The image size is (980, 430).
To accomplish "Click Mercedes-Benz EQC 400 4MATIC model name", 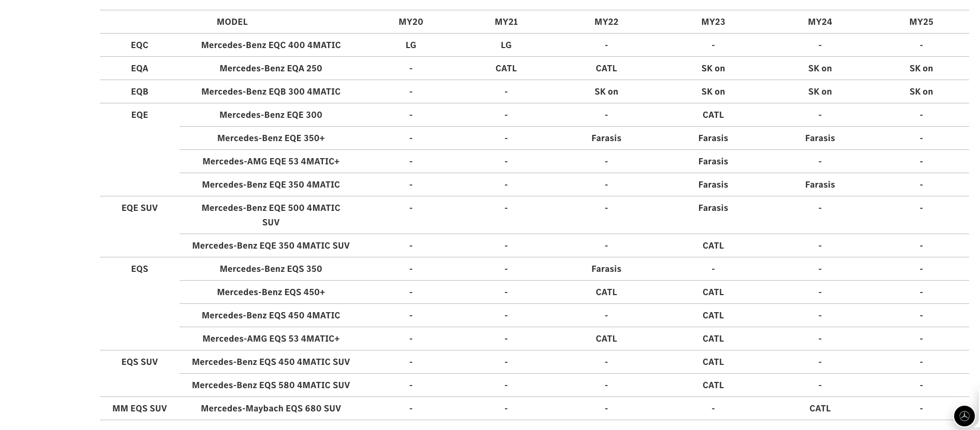I will (271, 45).
